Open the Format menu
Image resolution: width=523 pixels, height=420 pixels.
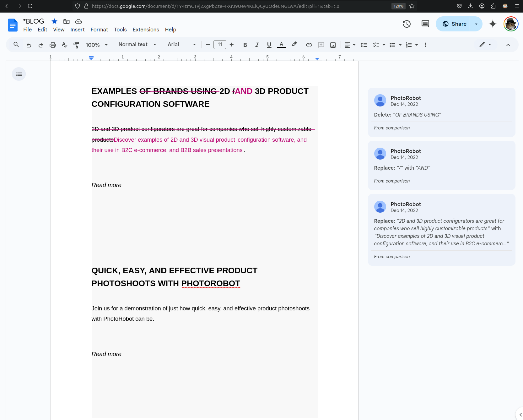[99, 30]
